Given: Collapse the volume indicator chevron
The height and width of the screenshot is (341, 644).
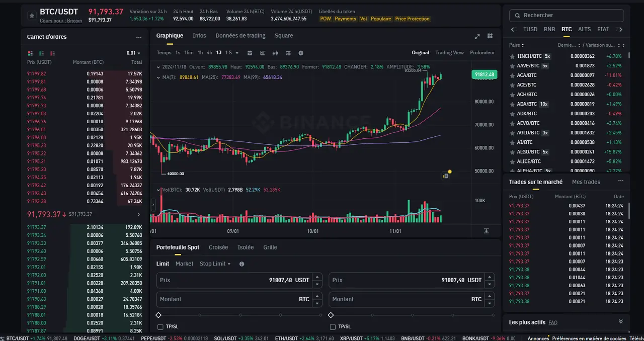Looking at the screenshot, I should click(x=158, y=190).
